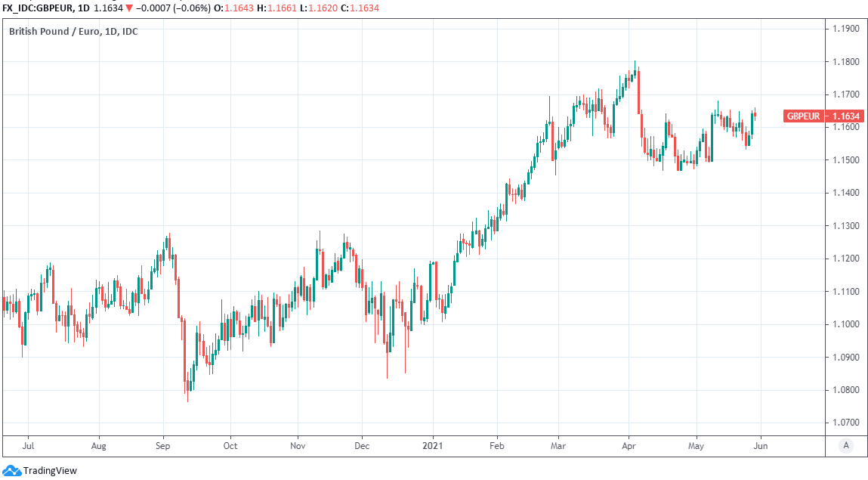Select the 2021 label on the time axis
The height and width of the screenshot is (480, 868).
(433, 446)
